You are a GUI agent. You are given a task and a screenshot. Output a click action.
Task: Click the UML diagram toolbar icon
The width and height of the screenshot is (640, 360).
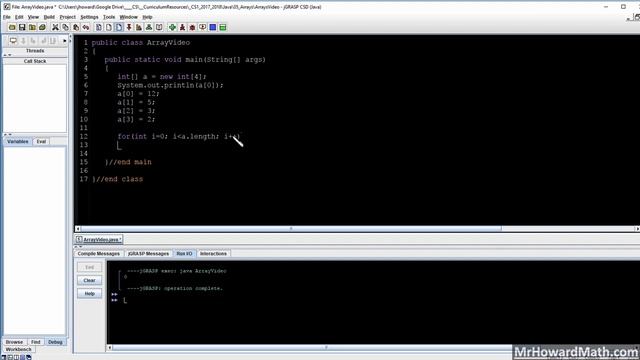[149, 27]
